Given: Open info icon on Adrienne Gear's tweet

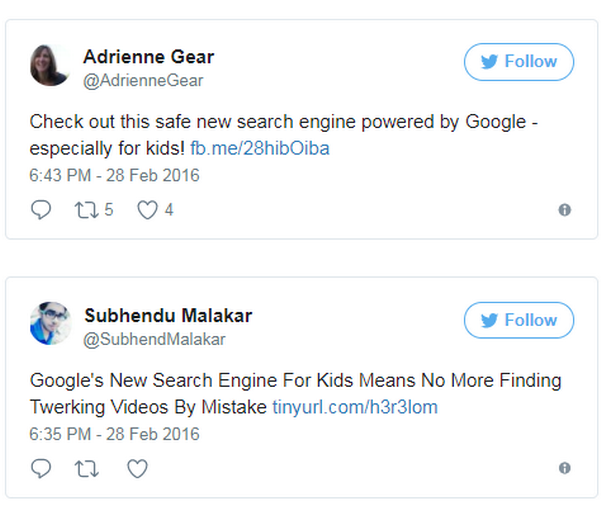Looking at the screenshot, I should tap(565, 210).
